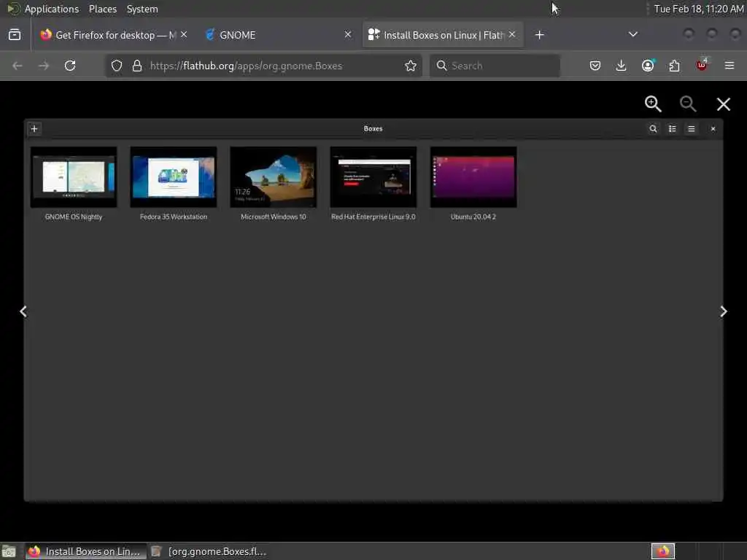
Task: Open the Places menu
Action: [103, 9]
